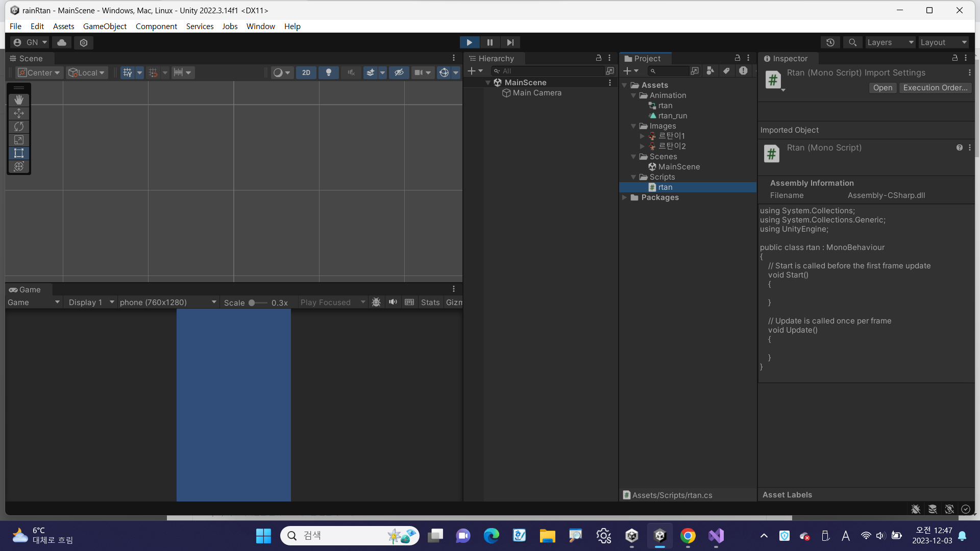Open Visual Studio from the taskbar
This screenshot has height=551, width=980.
tap(716, 536)
